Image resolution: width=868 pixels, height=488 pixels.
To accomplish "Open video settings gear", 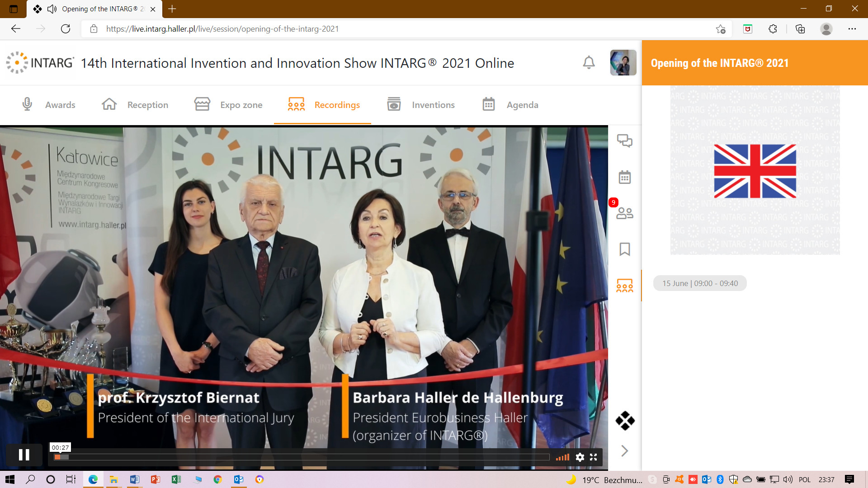I will pos(580,457).
